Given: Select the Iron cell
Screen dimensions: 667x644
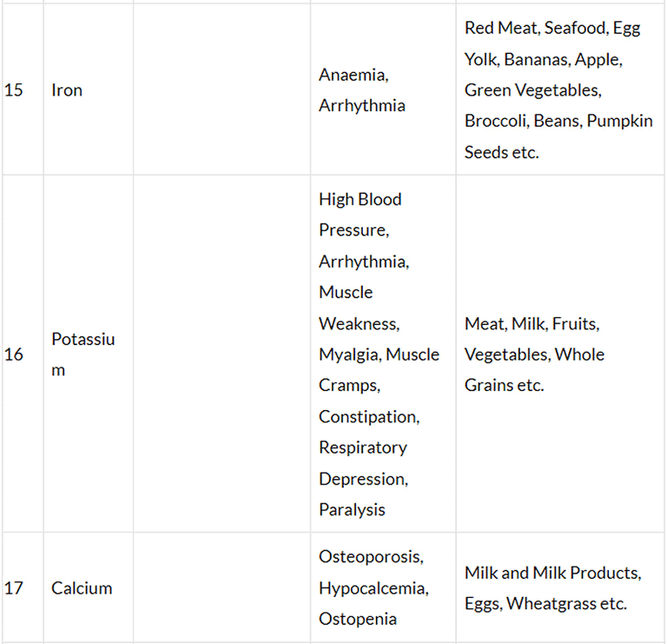Looking at the screenshot, I should tap(67, 90).
